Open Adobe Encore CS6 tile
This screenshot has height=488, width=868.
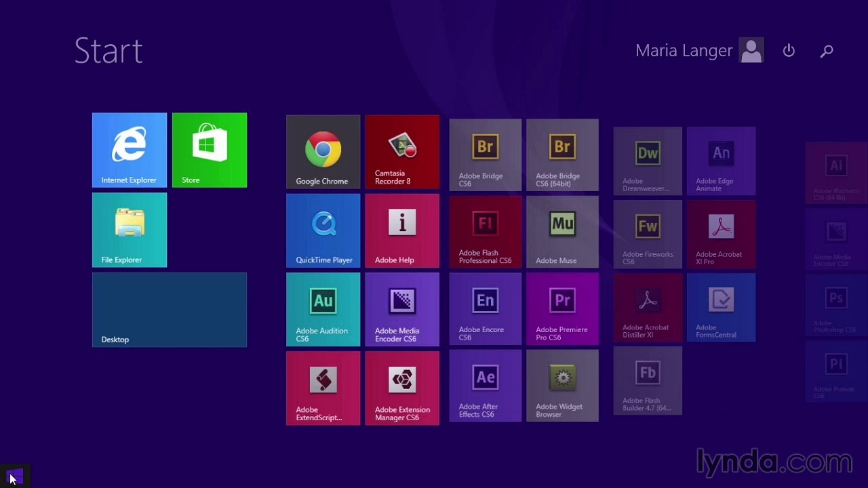pyautogui.click(x=486, y=309)
